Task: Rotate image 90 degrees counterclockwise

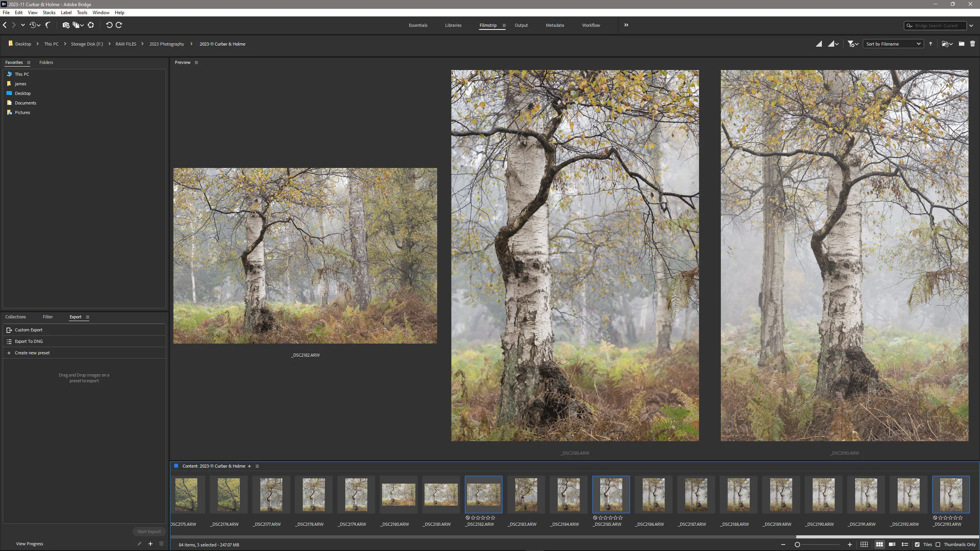Action: pos(109,25)
